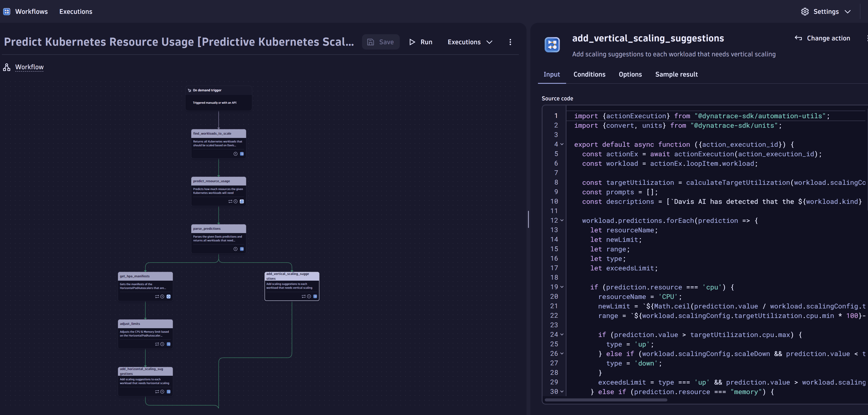Open the Executions dropdown in workflow toolbar

point(470,42)
